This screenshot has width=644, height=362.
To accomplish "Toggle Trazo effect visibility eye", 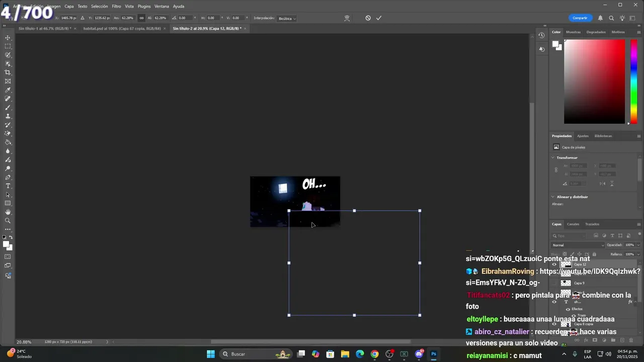I will click(x=574, y=316).
